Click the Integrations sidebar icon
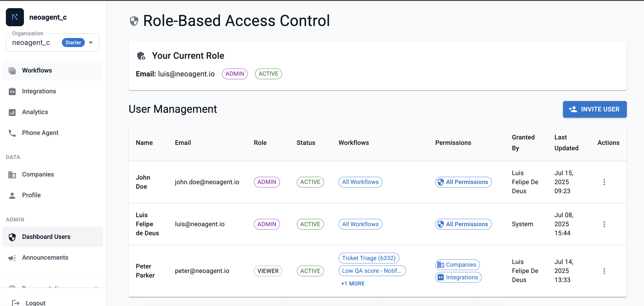 point(12,91)
